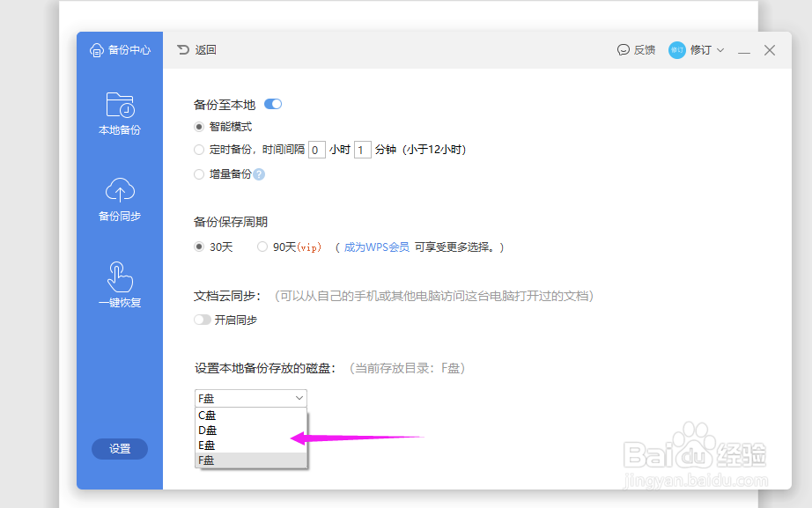Collapse the F盘 disk combo box
Viewport: 812px width, 508px height.
(x=251, y=398)
